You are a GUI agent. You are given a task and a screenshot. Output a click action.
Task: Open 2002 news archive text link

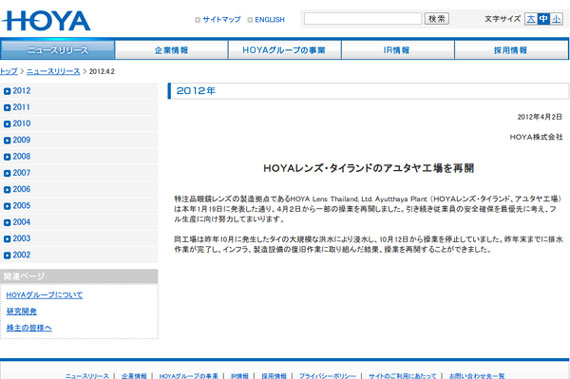pyautogui.click(x=21, y=255)
